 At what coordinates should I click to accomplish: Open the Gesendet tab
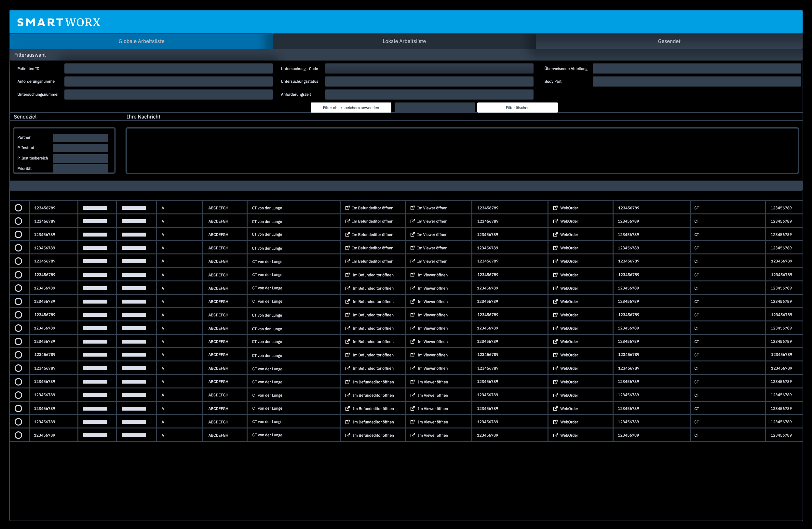coord(669,41)
